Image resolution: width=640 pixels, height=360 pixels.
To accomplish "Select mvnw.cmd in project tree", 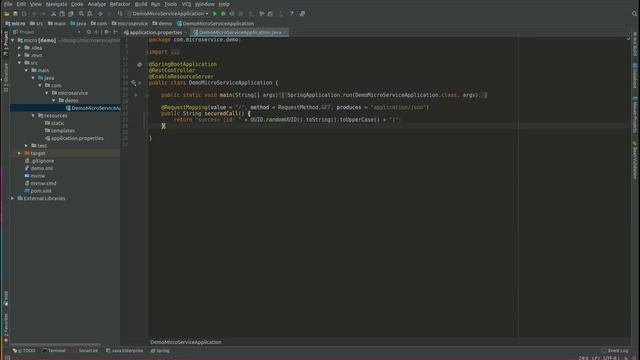I will click(x=40, y=183).
